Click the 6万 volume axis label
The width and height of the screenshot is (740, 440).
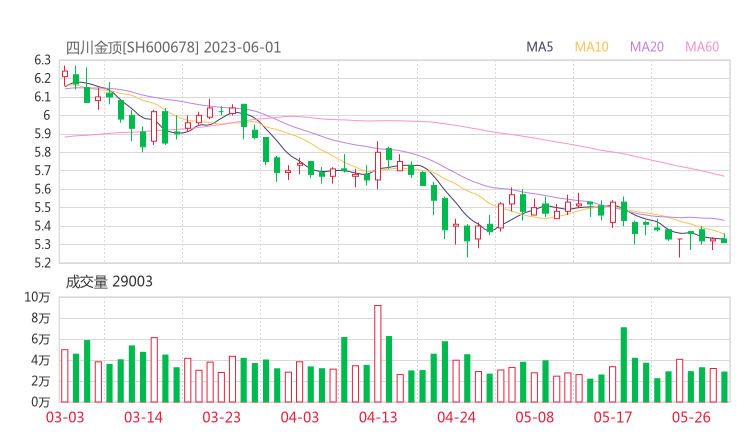pyautogui.click(x=41, y=339)
